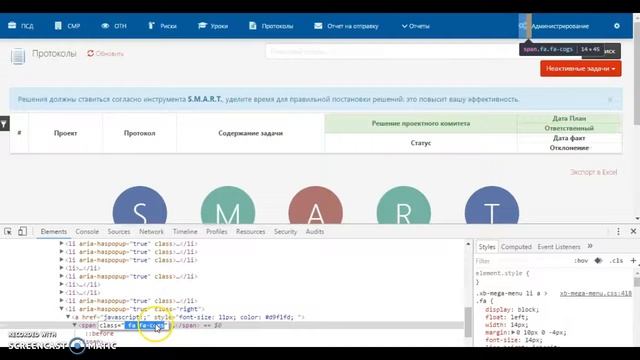This screenshot has width=640, height=360.
Task: Switch to DevTools Timeline tab
Action: coord(185,231)
